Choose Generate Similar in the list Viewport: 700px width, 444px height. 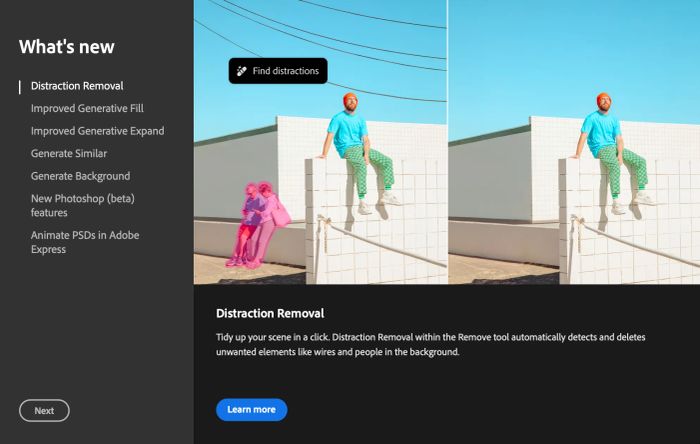pos(69,154)
